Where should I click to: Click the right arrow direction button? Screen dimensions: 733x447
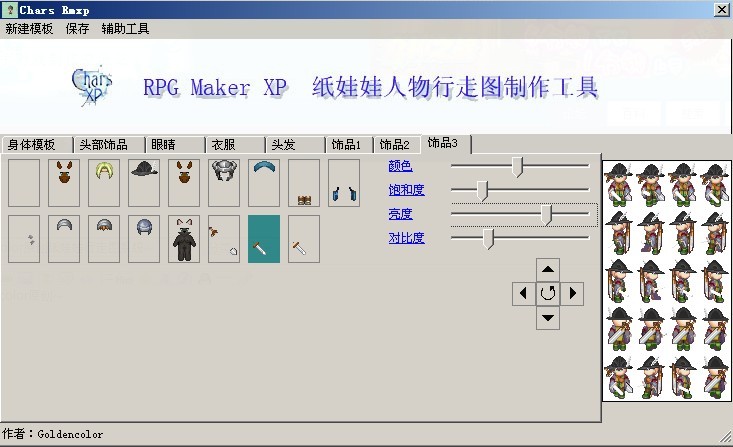click(572, 294)
